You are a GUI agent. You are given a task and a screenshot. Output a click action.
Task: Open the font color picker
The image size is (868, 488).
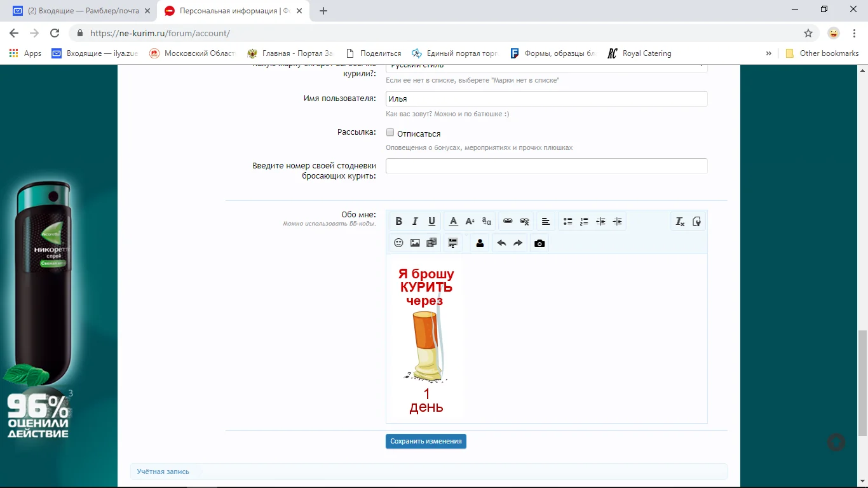[453, 222]
